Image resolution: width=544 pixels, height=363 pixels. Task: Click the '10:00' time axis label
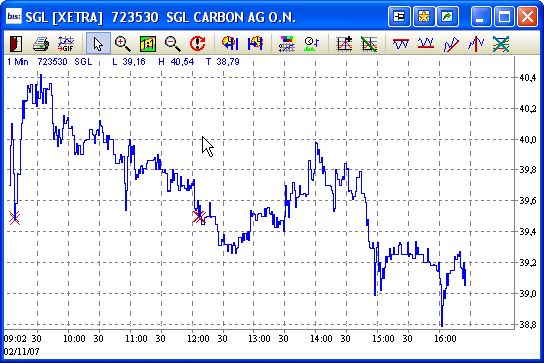74,339
